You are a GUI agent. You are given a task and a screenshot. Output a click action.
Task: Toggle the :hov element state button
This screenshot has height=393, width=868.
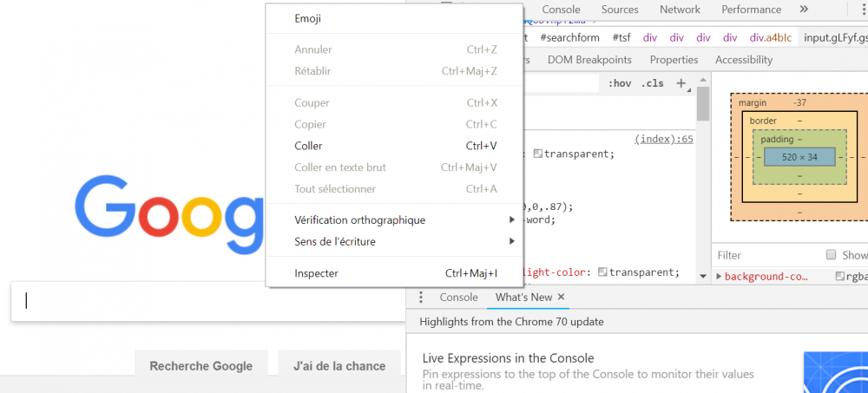(x=620, y=83)
